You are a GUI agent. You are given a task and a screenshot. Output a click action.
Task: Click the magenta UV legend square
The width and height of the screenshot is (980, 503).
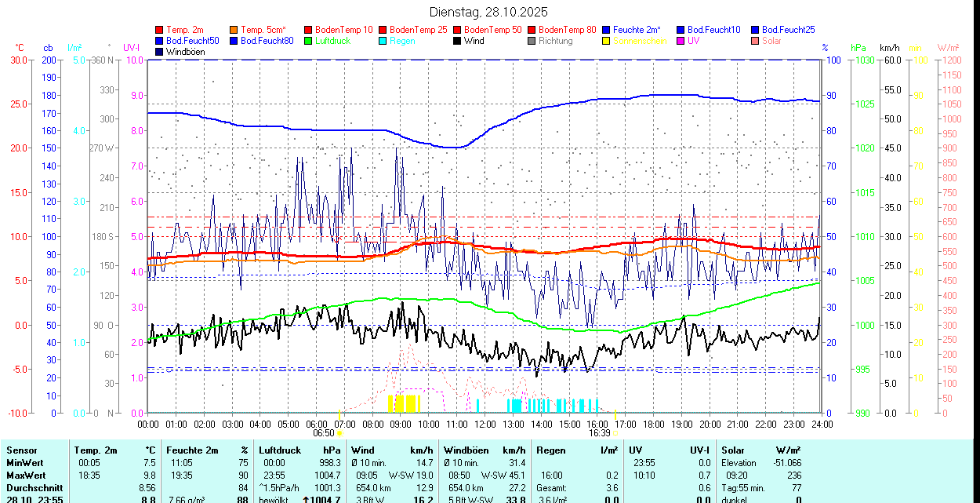pos(681,41)
